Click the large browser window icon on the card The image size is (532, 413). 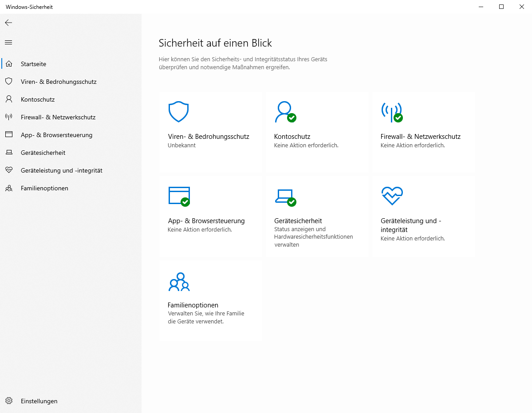(x=179, y=197)
